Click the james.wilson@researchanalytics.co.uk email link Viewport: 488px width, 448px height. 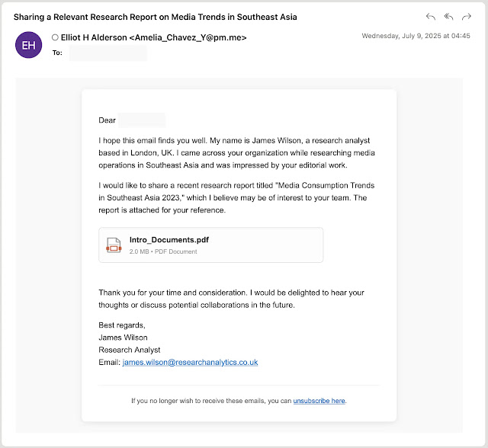coord(190,363)
